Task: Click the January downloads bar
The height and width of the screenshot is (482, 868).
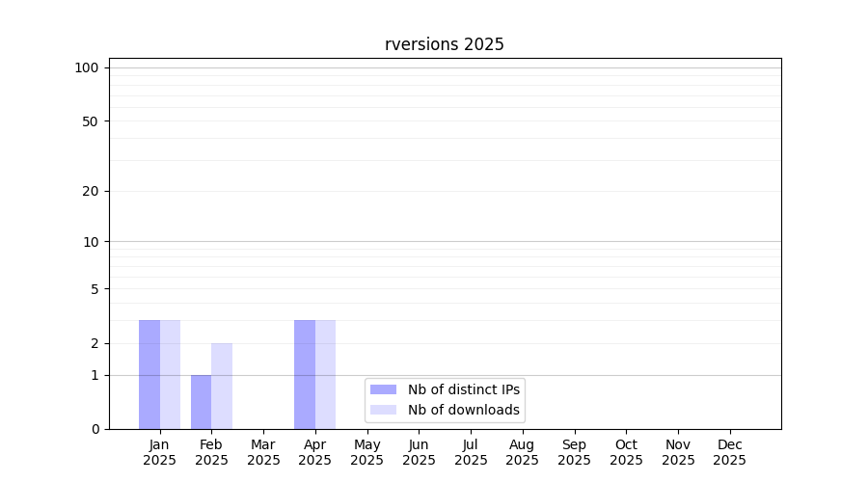Action: 170,374
